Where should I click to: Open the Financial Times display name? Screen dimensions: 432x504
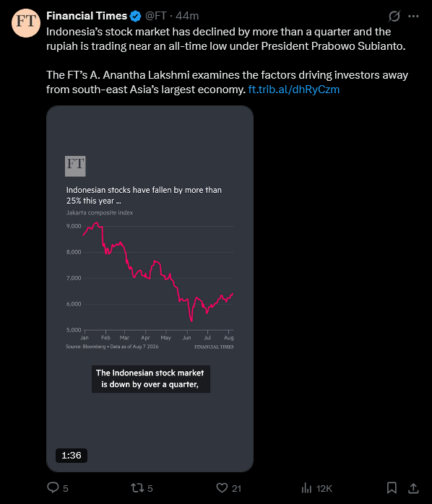tap(87, 16)
